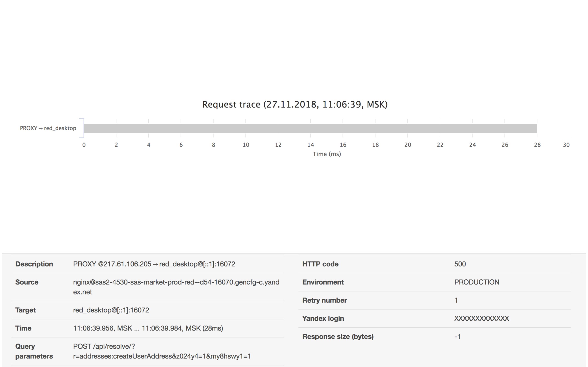Screen dimensions: 588x367
Task: Click the 14 ms tick label
Action: (310, 145)
